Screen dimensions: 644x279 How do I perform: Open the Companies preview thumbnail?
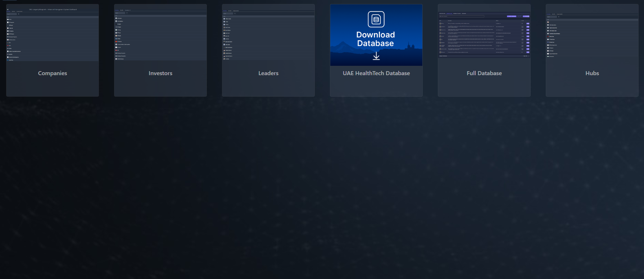click(53, 36)
